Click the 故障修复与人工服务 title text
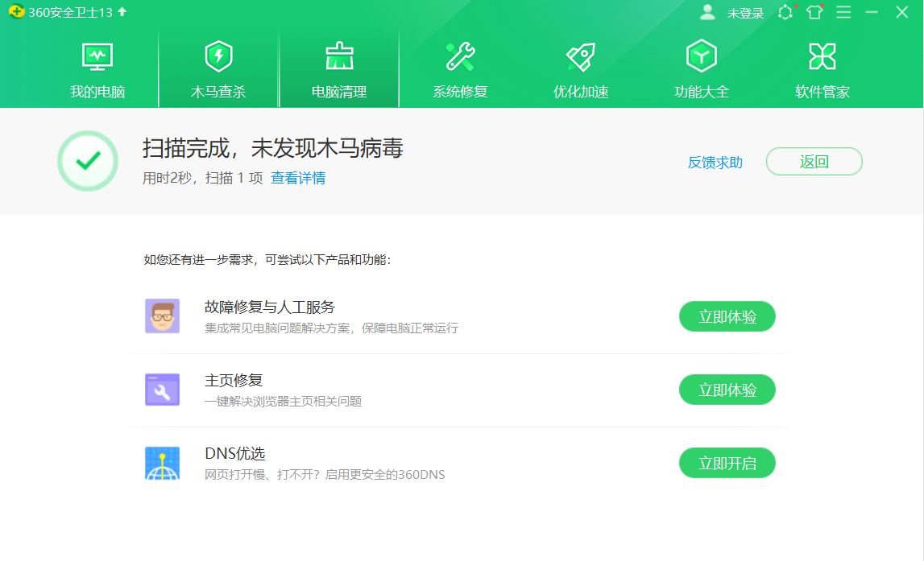The width and height of the screenshot is (924, 561). tap(270, 307)
